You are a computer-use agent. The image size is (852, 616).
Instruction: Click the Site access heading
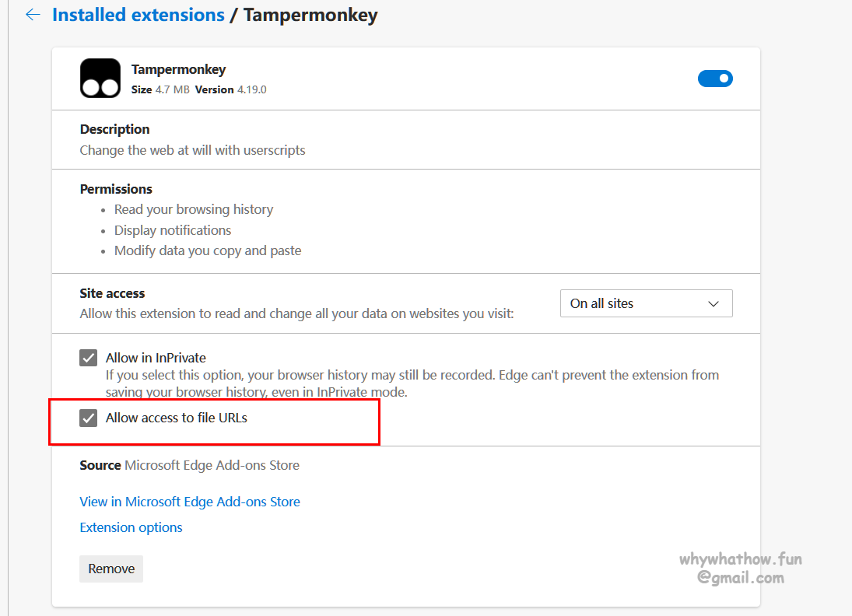[x=112, y=293]
